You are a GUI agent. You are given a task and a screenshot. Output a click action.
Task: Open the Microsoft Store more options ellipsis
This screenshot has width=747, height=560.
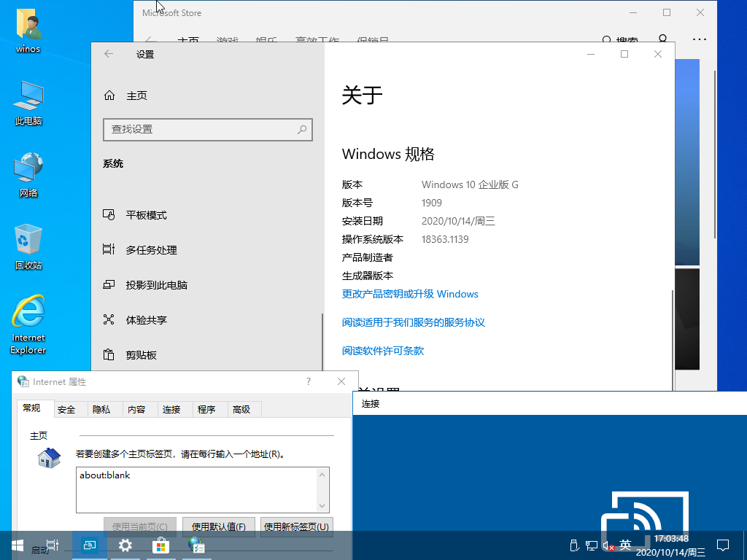700,39
